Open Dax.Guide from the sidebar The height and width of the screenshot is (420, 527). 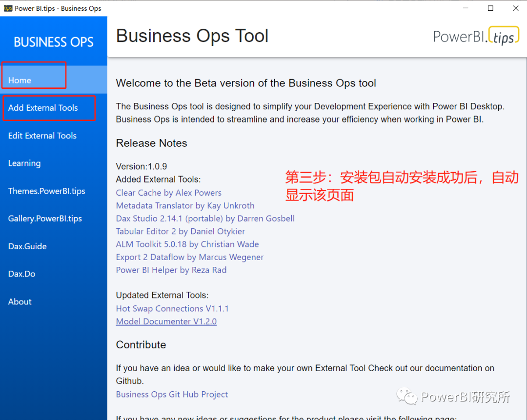[x=54, y=246]
